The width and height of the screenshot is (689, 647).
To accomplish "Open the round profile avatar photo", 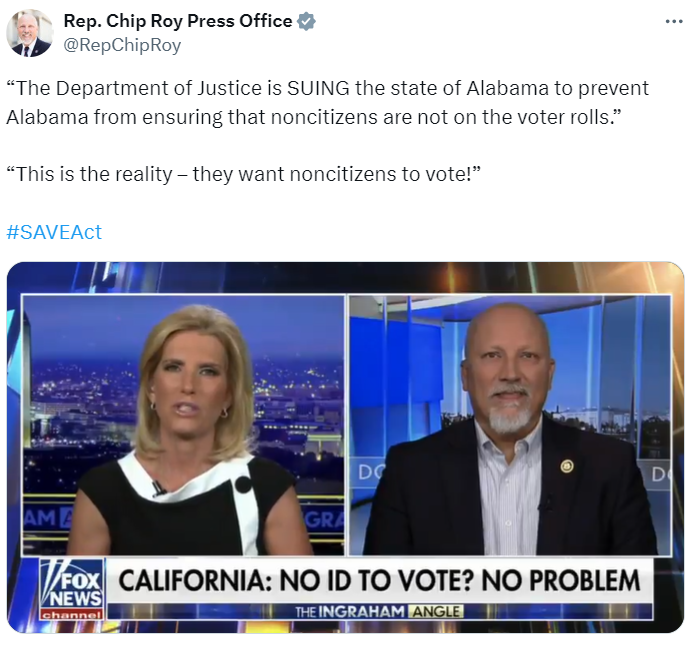I will [30, 33].
